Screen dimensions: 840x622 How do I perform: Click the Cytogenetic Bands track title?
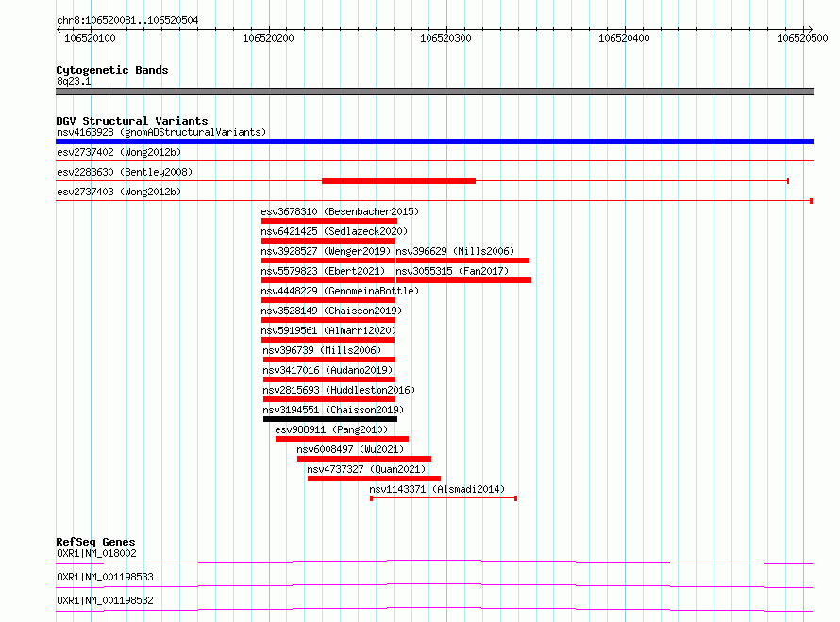112,70
